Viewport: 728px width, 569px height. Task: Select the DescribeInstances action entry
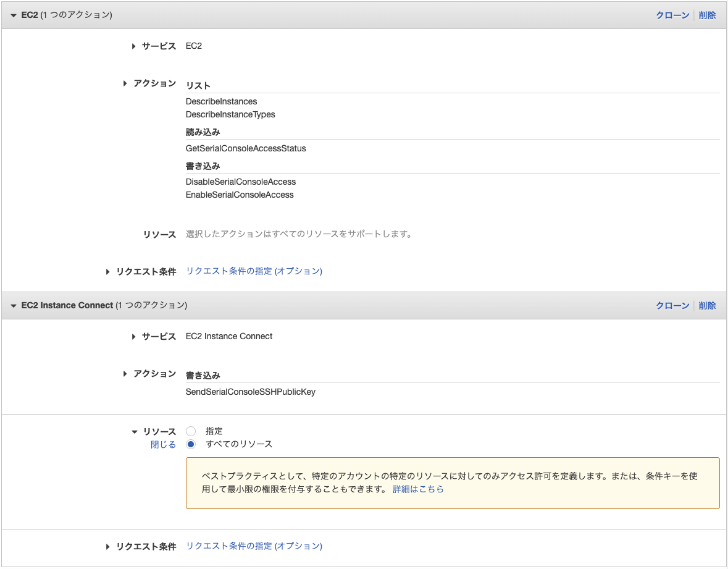click(x=221, y=101)
